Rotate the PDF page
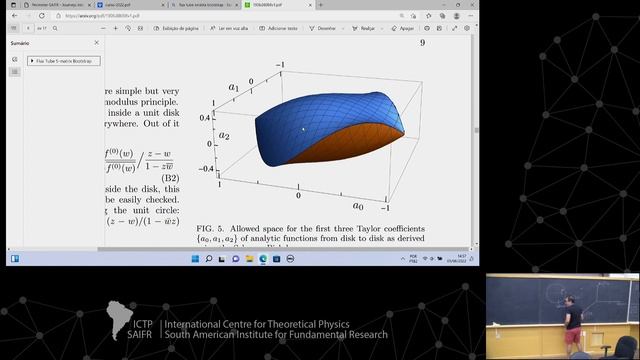This screenshot has height=360, width=640. pos(128,28)
